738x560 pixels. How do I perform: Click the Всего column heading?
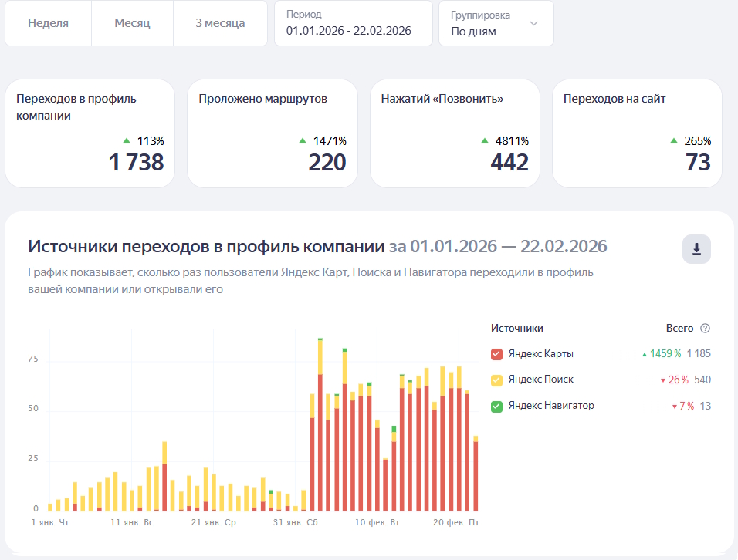coord(679,328)
